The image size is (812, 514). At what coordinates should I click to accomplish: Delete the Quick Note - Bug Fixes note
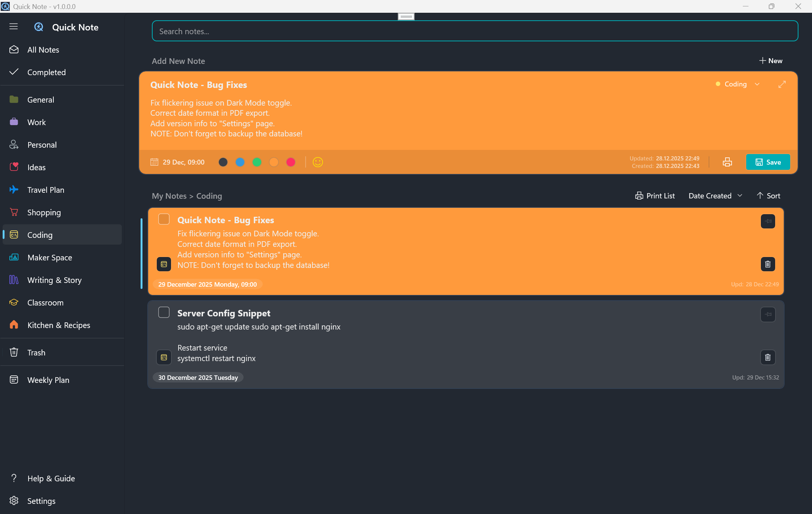768,264
